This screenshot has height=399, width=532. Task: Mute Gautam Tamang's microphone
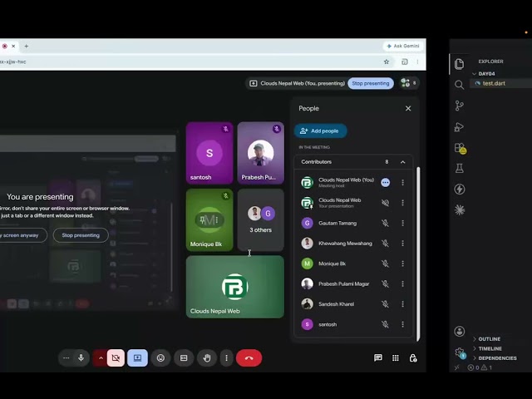[385, 223]
